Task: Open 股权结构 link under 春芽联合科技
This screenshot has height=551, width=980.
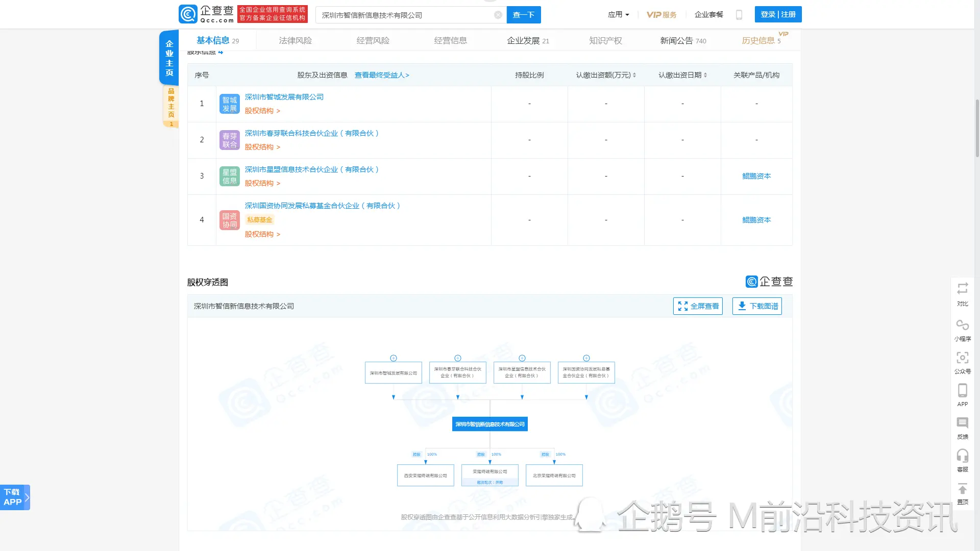Action: tap(262, 147)
